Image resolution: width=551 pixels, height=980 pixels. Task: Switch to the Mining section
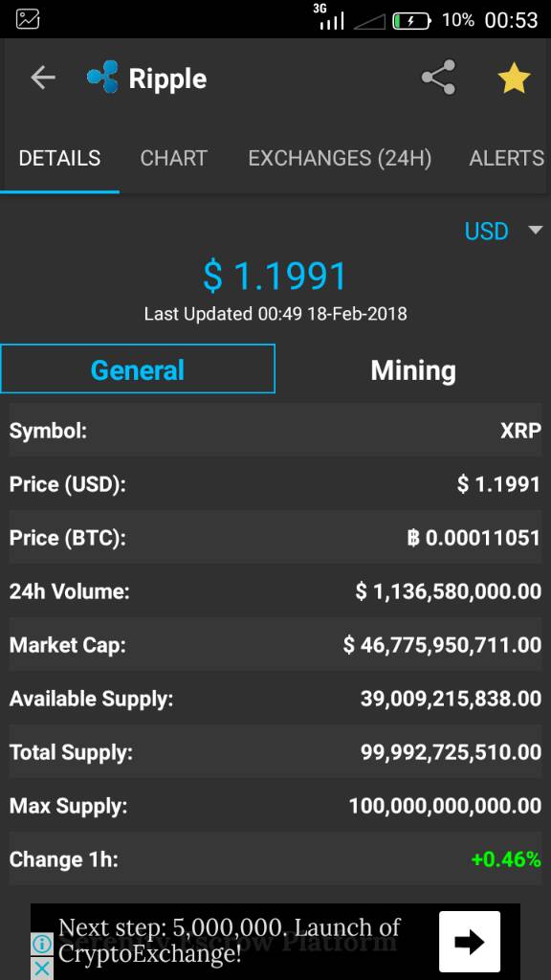(x=413, y=370)
